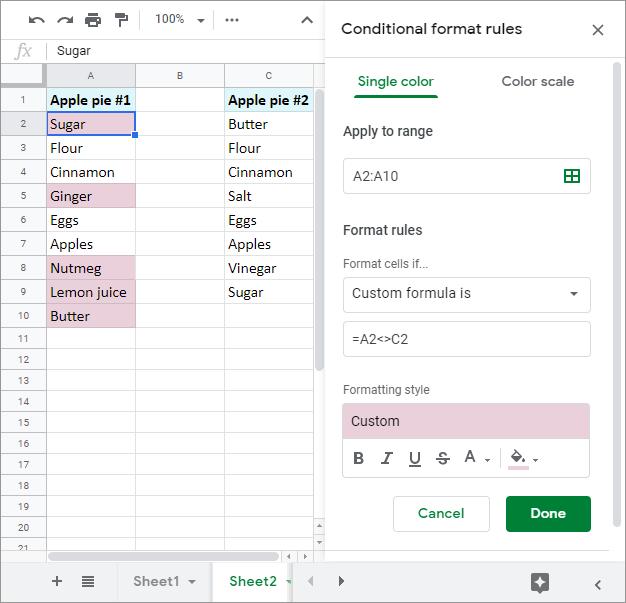
Task: Click the select data range grid icon
Action: pyautogui.click(x=572, y=176)
